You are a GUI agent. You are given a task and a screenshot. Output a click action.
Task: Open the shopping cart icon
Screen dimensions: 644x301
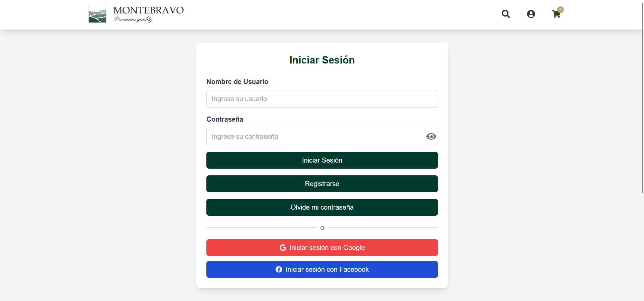click(556, 14)
